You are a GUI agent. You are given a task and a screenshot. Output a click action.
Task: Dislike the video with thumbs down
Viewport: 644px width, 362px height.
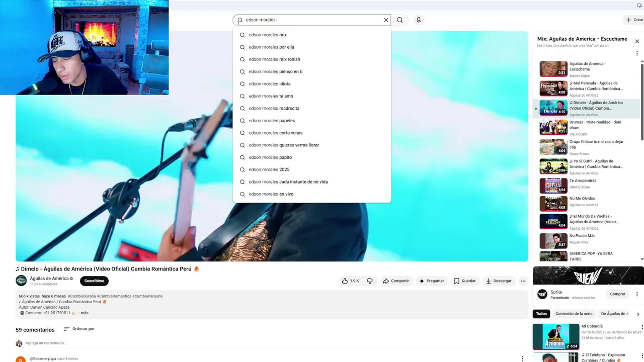[x=370, y=281]
